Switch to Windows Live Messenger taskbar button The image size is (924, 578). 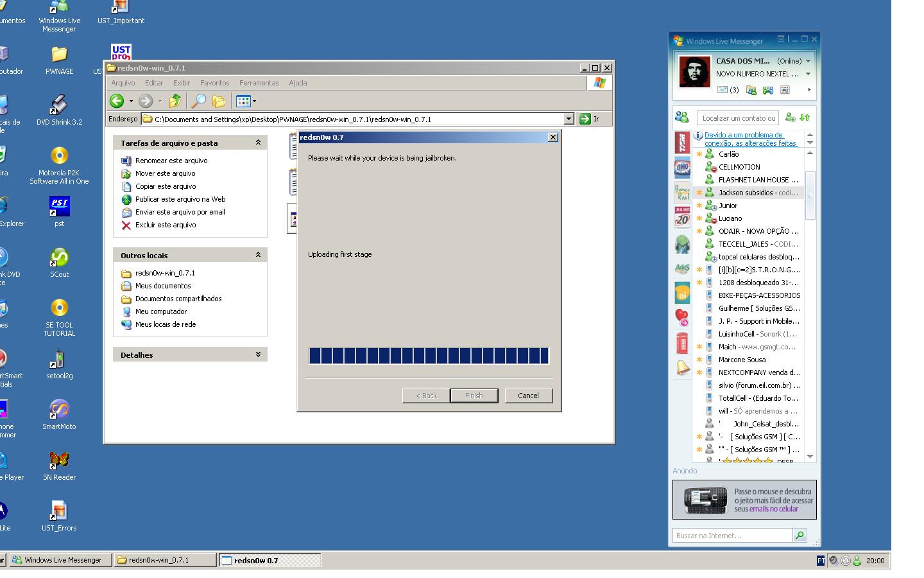(x=61, y=560)
